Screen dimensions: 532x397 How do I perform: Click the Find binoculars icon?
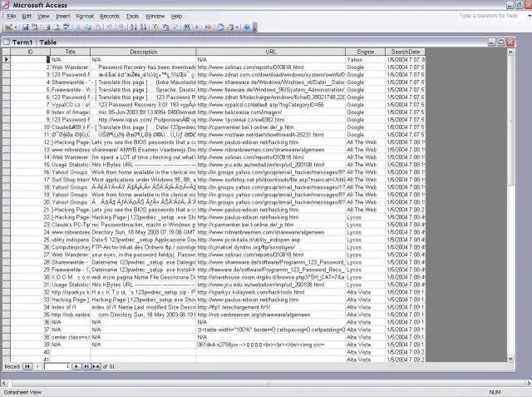(x=186, y=27)
